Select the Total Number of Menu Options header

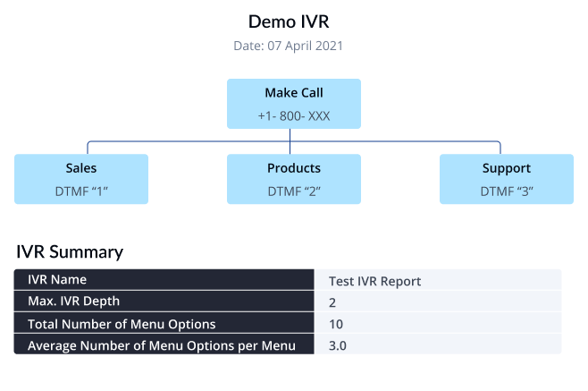(x=164, y=323)
